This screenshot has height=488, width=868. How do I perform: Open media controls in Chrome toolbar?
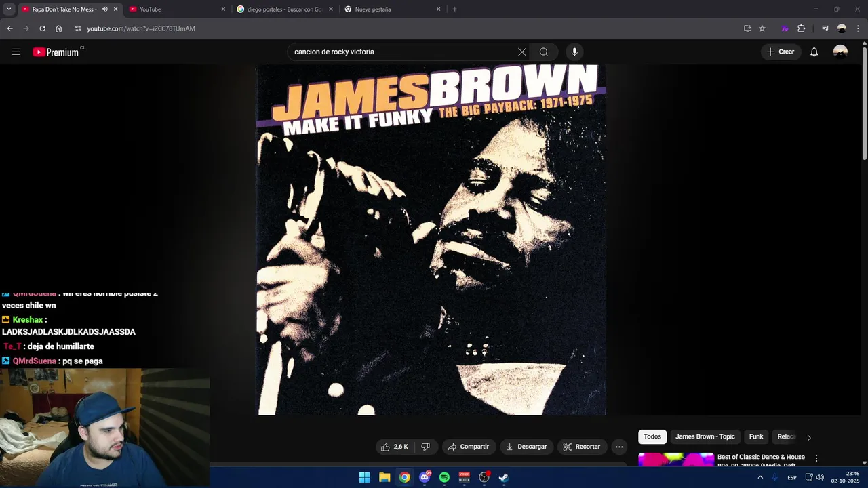coord(825,28)
